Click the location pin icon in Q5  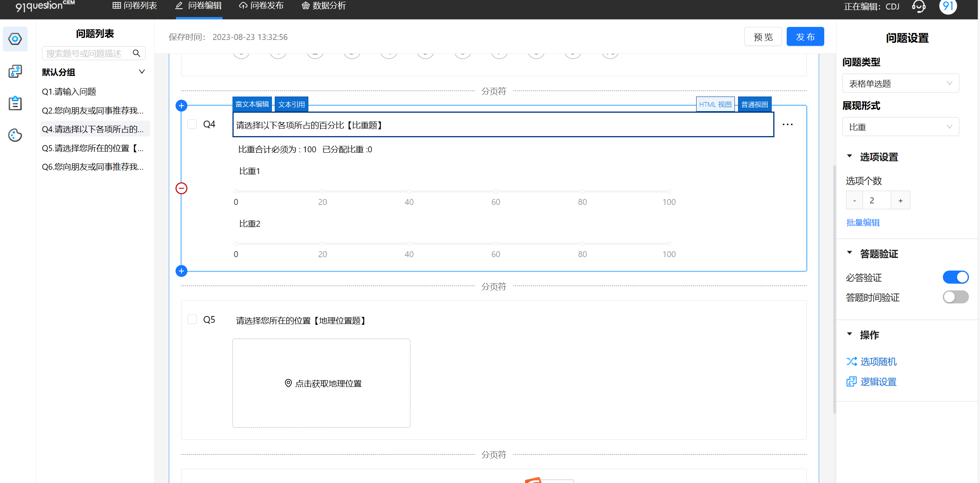(x=288, y=383)
